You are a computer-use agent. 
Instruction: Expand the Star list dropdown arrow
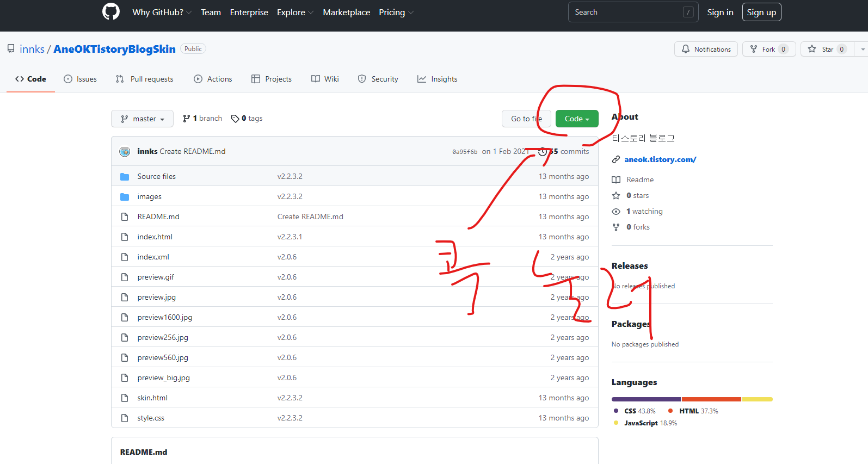click(x=863, y=49)
